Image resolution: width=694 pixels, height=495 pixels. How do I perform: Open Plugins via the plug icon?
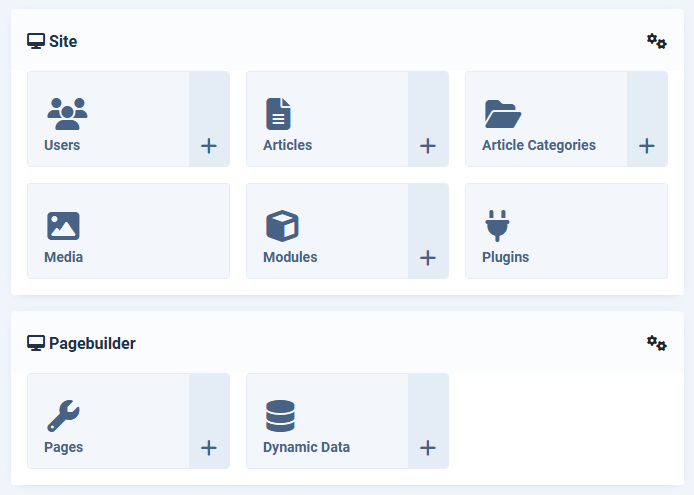click(497, 225)
